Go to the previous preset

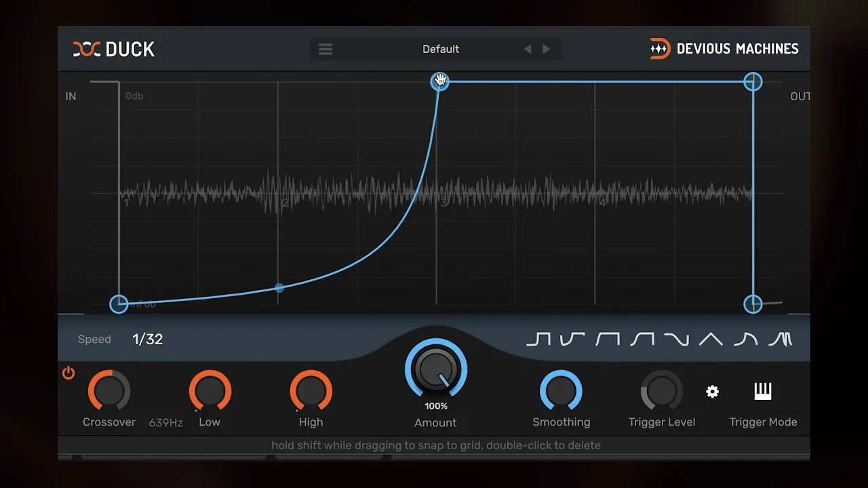[528, 49]
